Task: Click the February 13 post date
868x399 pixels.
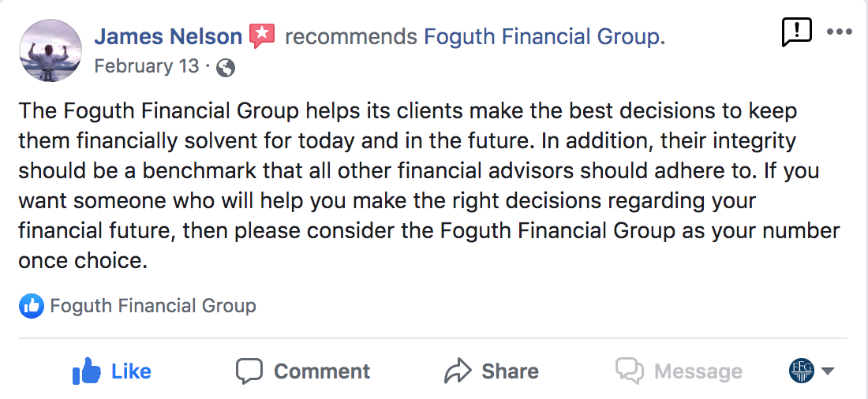Action: click(147, 65)
